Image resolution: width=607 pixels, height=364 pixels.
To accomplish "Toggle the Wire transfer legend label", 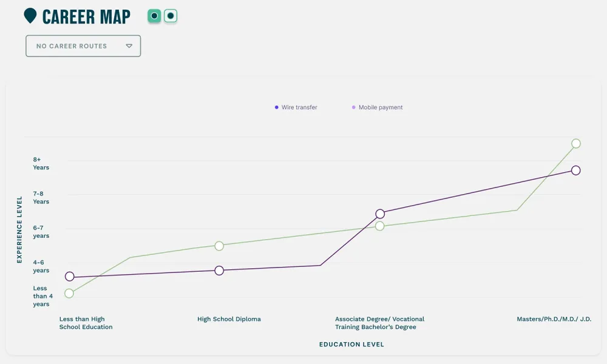I will tap(299, 107).
